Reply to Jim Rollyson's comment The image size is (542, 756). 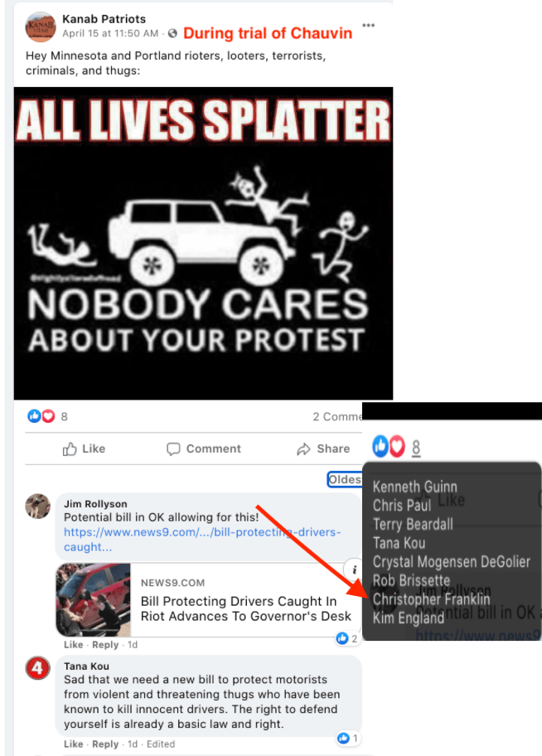[105, 645]
